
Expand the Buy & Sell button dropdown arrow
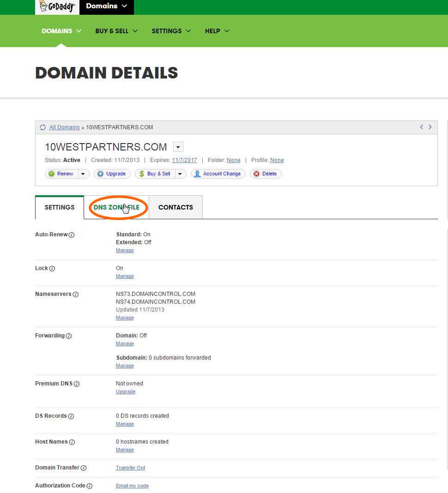tap(180, 174)
